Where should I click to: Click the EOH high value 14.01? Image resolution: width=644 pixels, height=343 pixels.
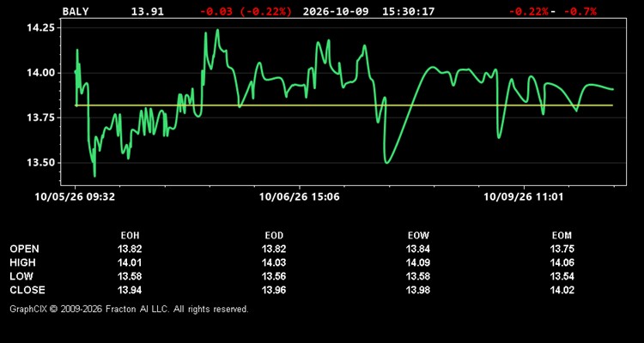pos(130,262)
